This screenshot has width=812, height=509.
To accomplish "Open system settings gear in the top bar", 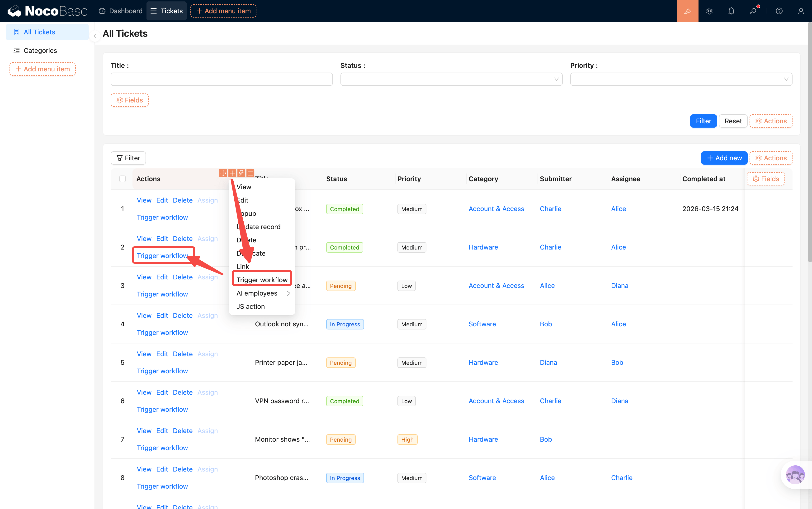I will (x=709, y=11).
